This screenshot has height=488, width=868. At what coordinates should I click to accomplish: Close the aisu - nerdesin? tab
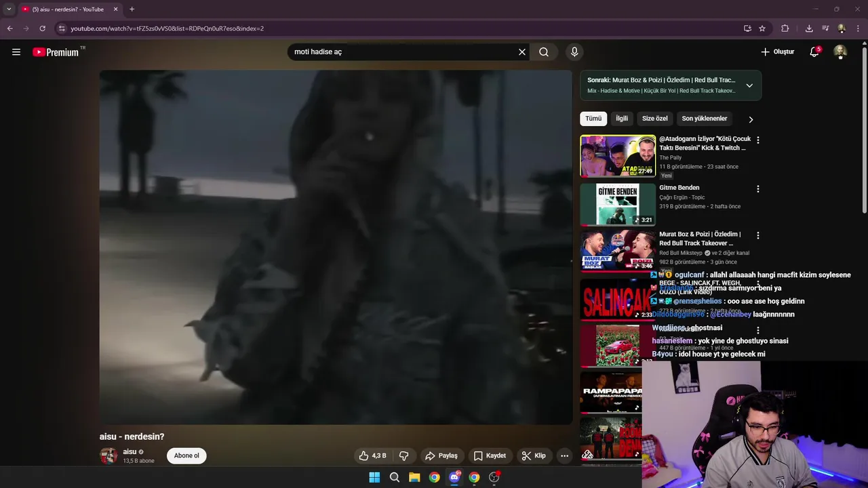(115, 9)
